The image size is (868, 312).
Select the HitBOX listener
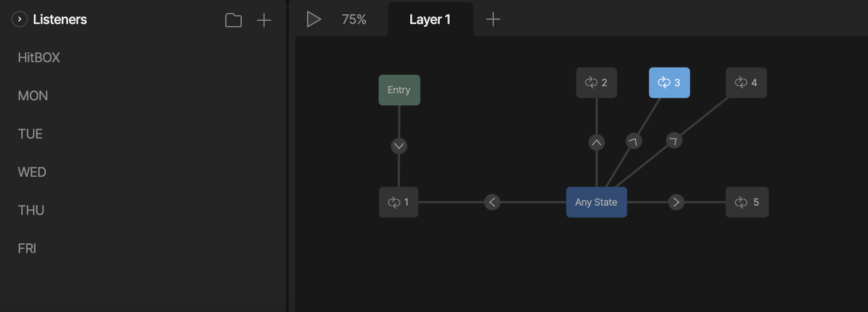click(x=39, y=57)
